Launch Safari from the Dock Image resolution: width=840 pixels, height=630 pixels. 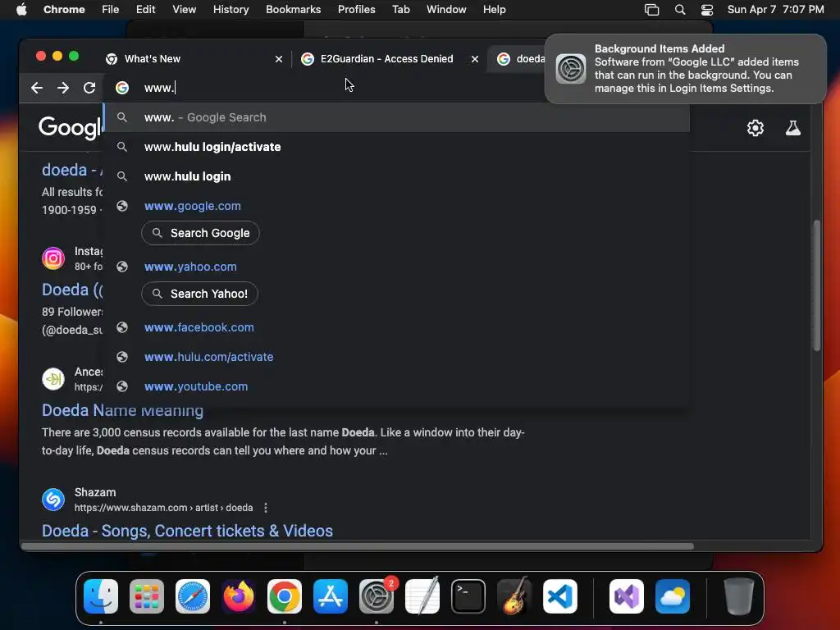click(x=193, y=596)
